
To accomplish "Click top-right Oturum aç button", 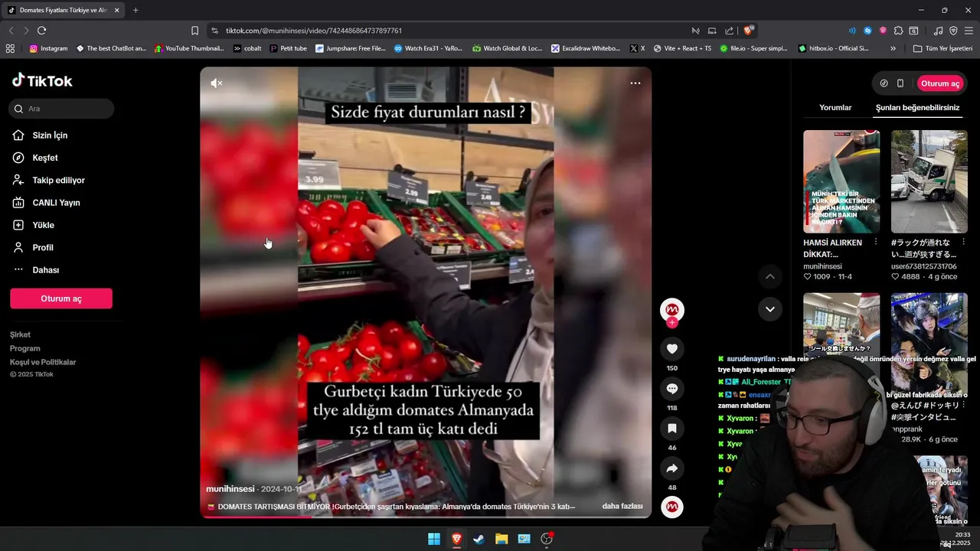I will [940, 83].
